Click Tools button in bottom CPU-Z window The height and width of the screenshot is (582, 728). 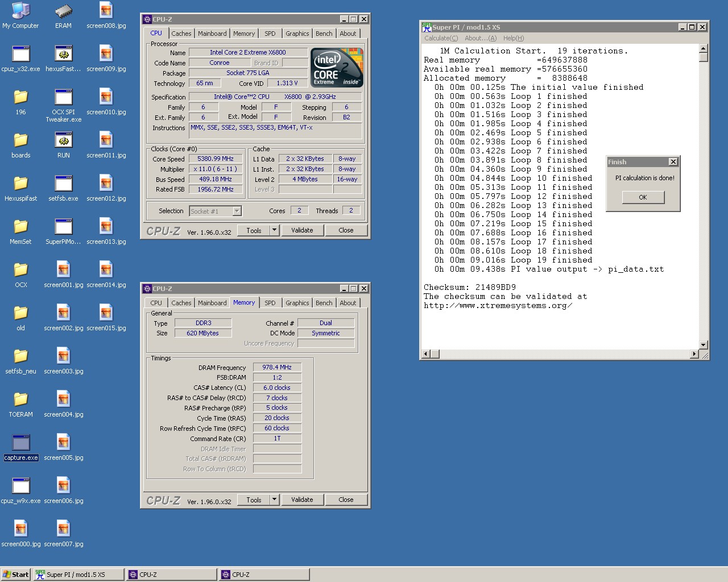click(x=254, y=500)
